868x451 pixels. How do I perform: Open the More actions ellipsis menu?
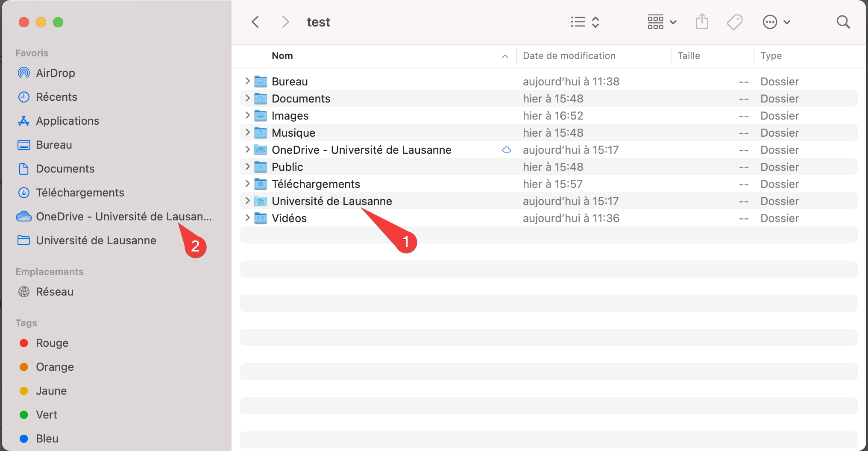[776, 22]
